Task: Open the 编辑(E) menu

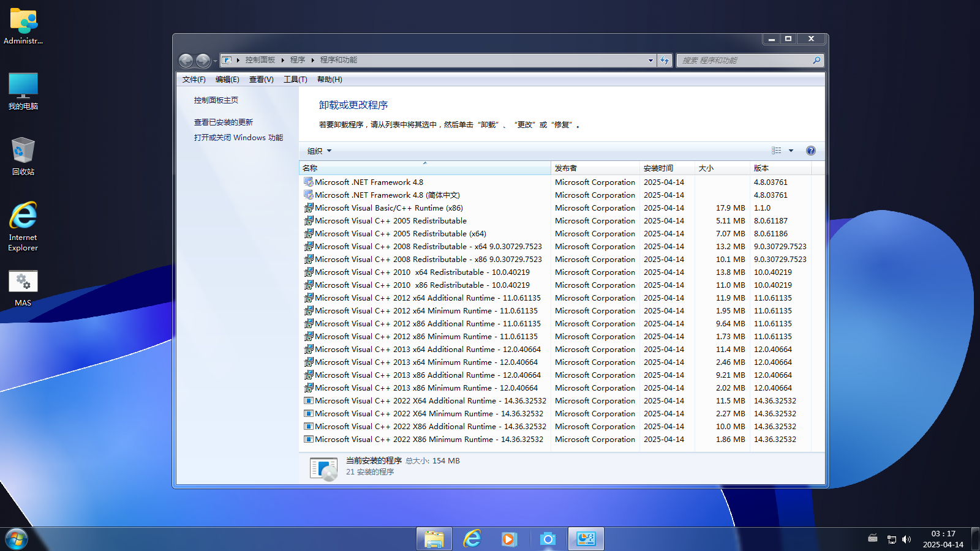Action: tap(227, 80)
